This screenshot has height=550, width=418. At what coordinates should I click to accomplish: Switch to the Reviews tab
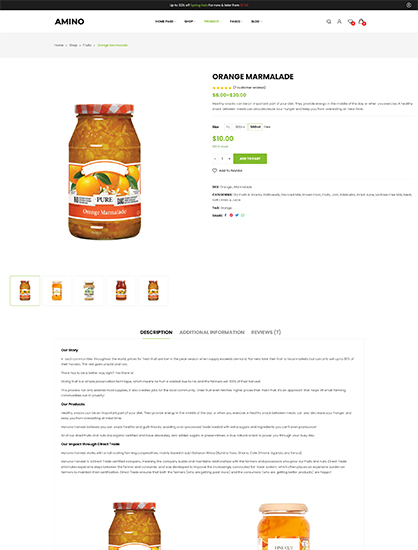coord(266,332)
